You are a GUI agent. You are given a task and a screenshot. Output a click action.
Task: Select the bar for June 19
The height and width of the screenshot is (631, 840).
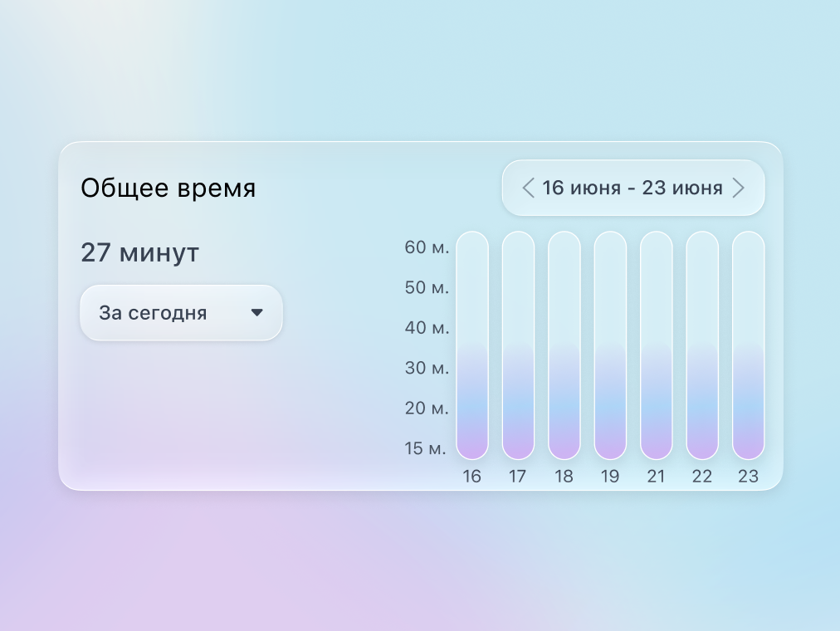610,345
